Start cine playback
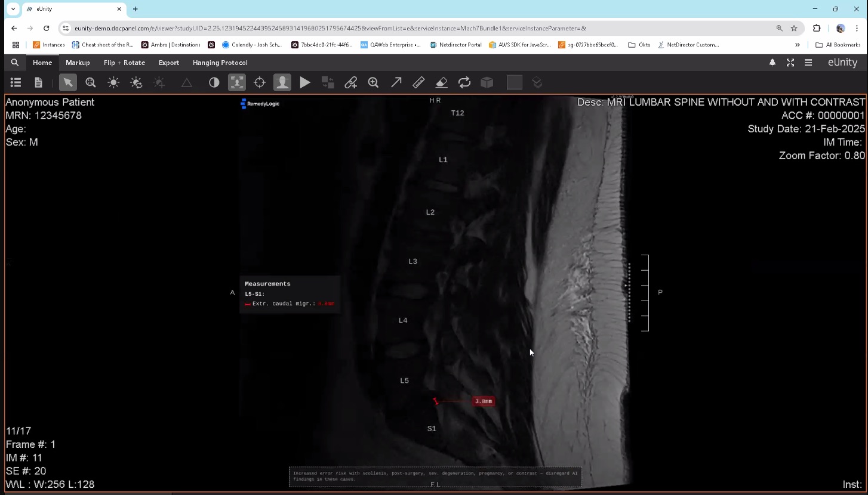 coord(305,83)
